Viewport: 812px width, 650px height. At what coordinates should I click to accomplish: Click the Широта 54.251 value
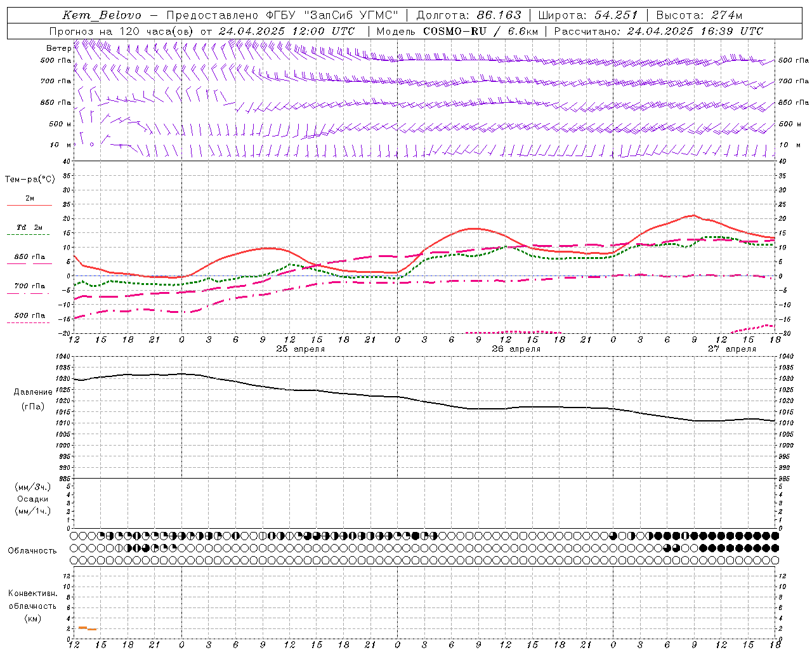[x=615, y=15]
